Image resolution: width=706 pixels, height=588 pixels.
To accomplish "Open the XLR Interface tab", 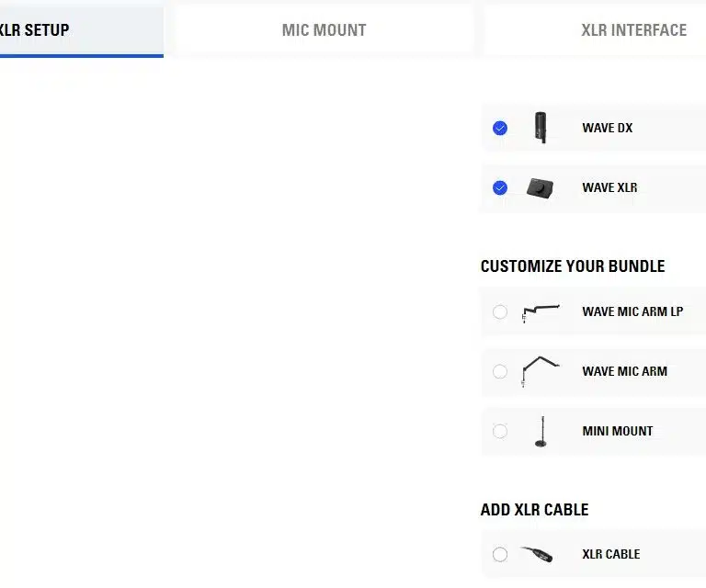I will tap(633, 30).
